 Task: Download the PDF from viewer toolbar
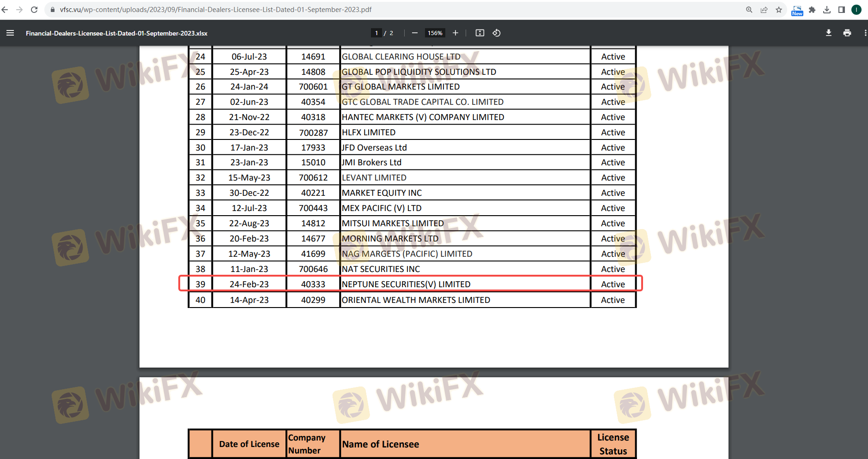click(829, 33)
